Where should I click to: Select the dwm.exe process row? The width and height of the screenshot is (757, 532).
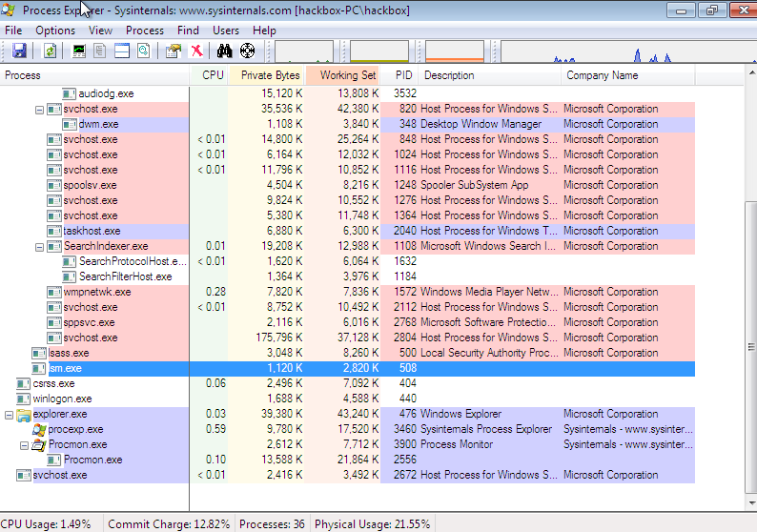tap(348, 124)
